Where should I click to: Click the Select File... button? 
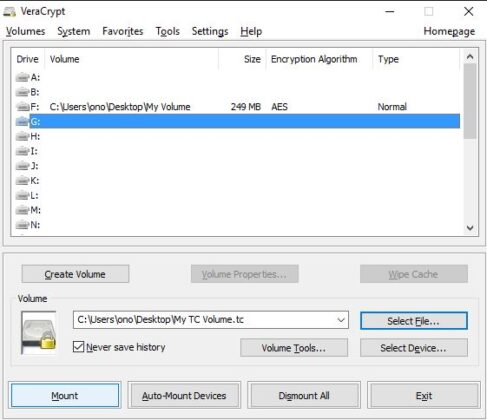[414, 321]
